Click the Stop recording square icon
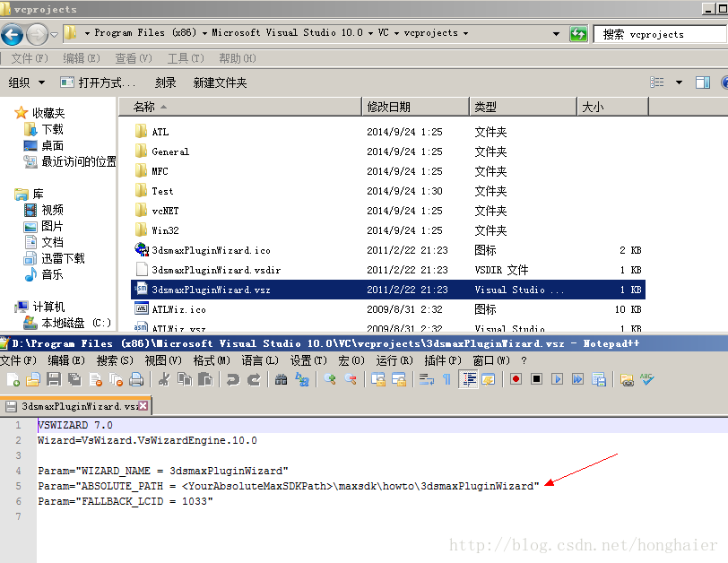 pyautogui.click(x=536, y=379)
